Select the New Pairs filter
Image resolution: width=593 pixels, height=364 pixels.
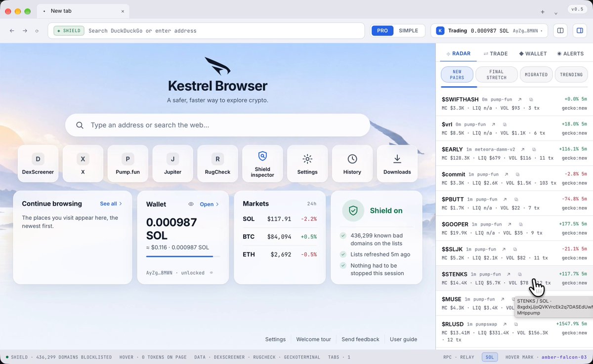(x=457, y=75)
